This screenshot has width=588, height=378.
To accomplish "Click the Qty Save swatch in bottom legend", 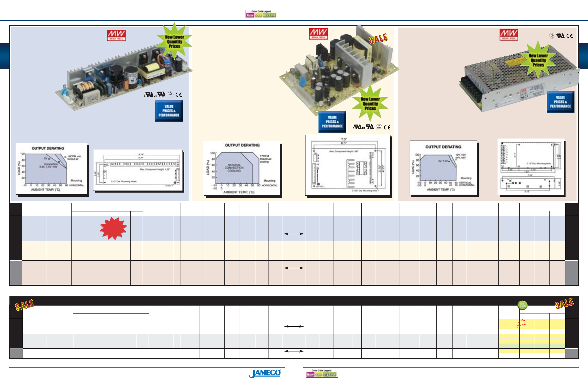I will point(330,374).
